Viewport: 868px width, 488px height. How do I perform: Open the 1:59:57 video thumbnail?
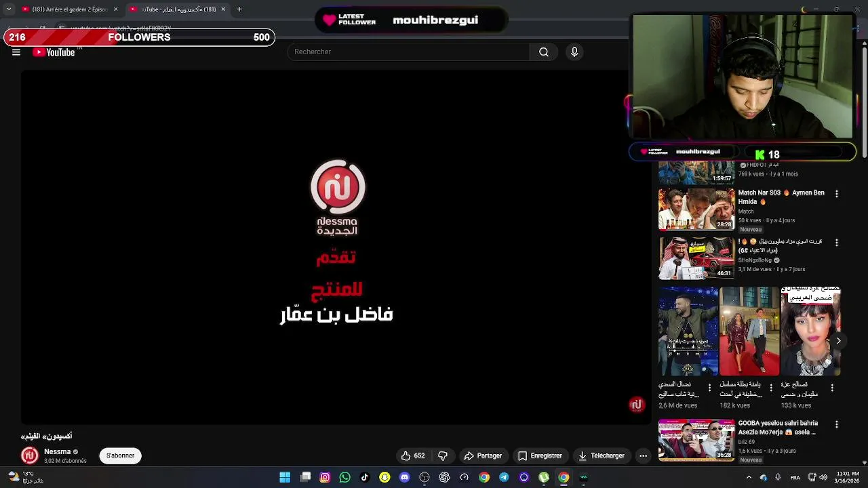coord(696,173)
